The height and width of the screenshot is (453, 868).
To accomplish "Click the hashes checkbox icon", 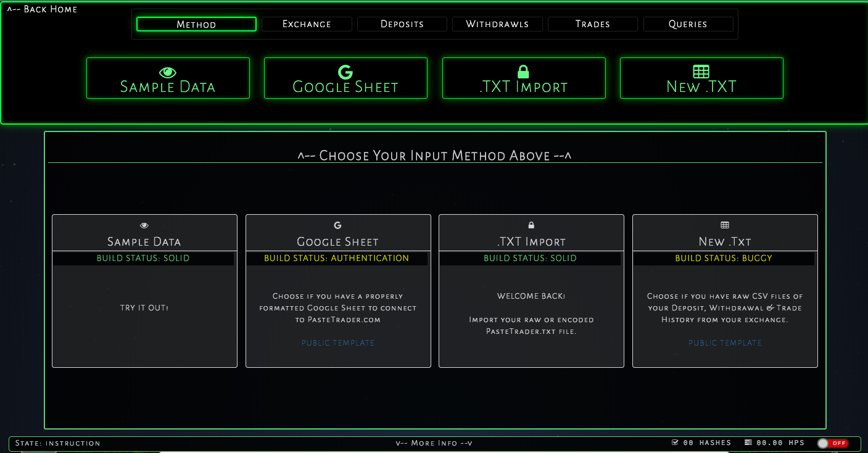I will click(x=674, y=443).
